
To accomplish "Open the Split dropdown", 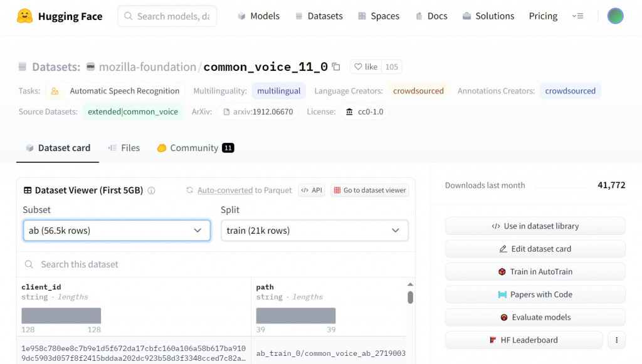I will (315, 231).
